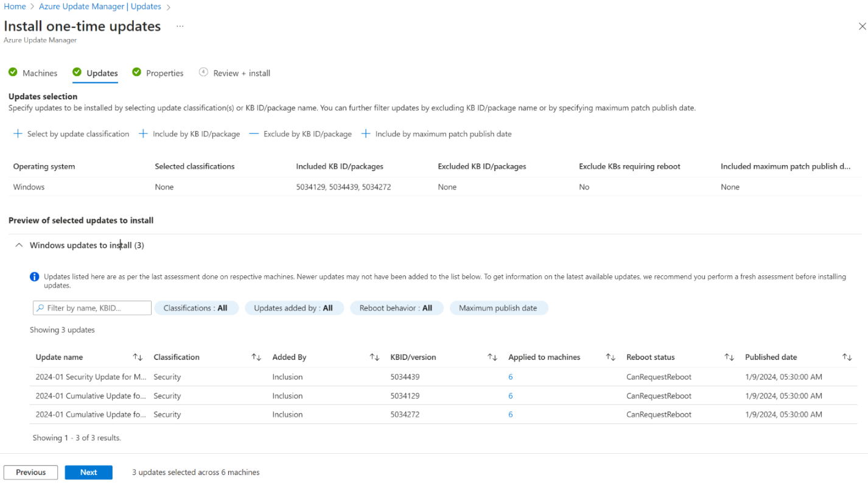Click the KBID 5034439 cell
This screenshot has height=483, width=868.
[405, 377]
